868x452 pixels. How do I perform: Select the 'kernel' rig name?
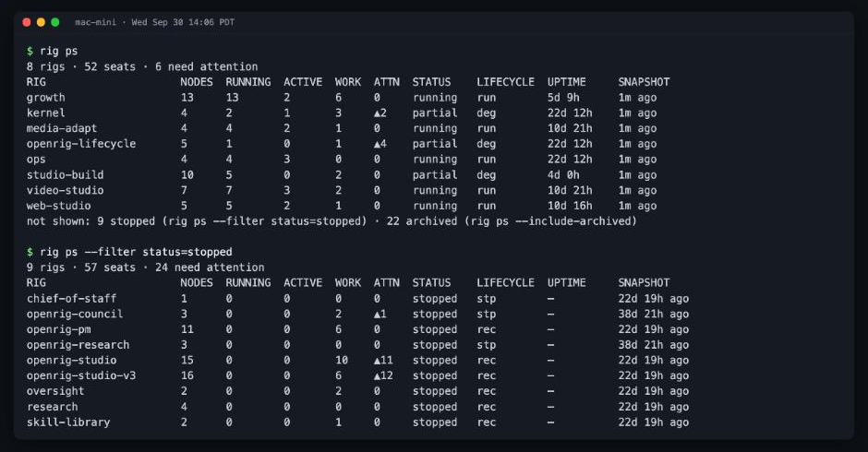click(x=46, y=113)
